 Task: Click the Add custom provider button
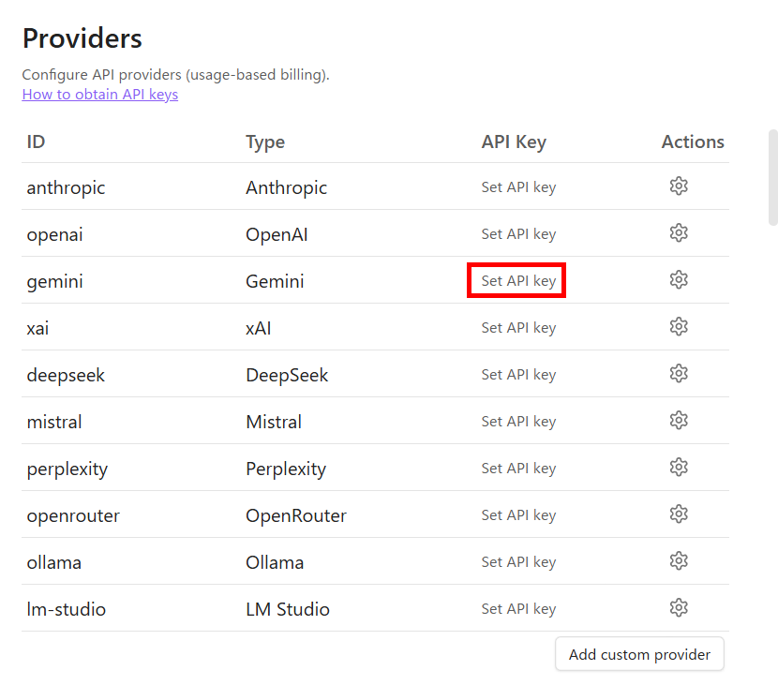(639, 654)
